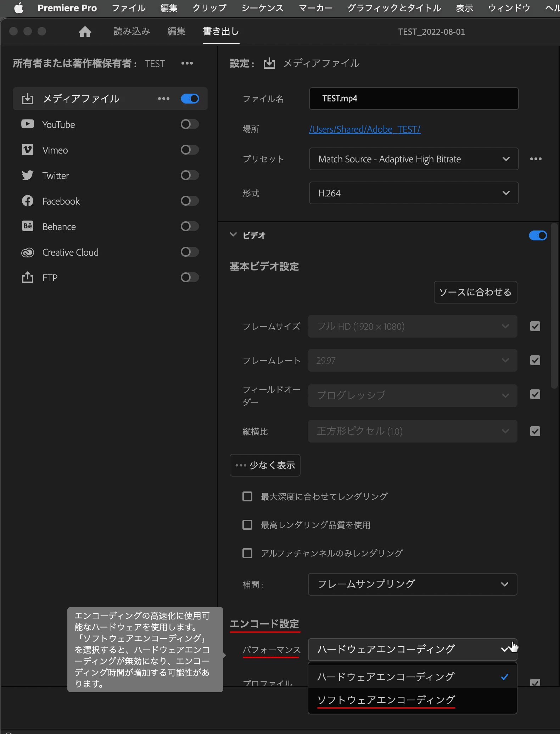Open output location /Users/Shared/Adobe_TEST/ link
Image resolution: width=560 pixels, height=734 pixels.
365,129
